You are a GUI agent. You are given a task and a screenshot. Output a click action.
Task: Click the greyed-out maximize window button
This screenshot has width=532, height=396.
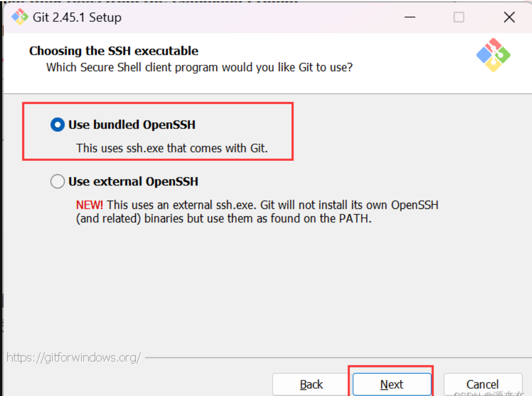point(459,17)
